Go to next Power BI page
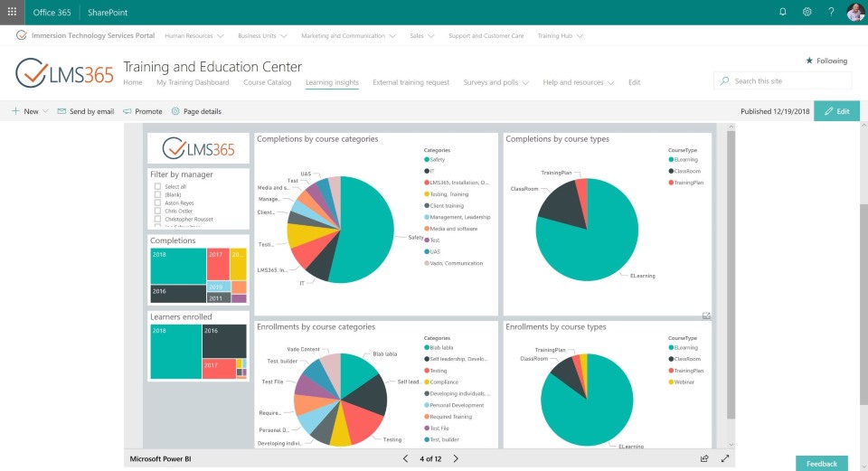The height and width of the screenshot is (471, 868). [x=456, y=459]
